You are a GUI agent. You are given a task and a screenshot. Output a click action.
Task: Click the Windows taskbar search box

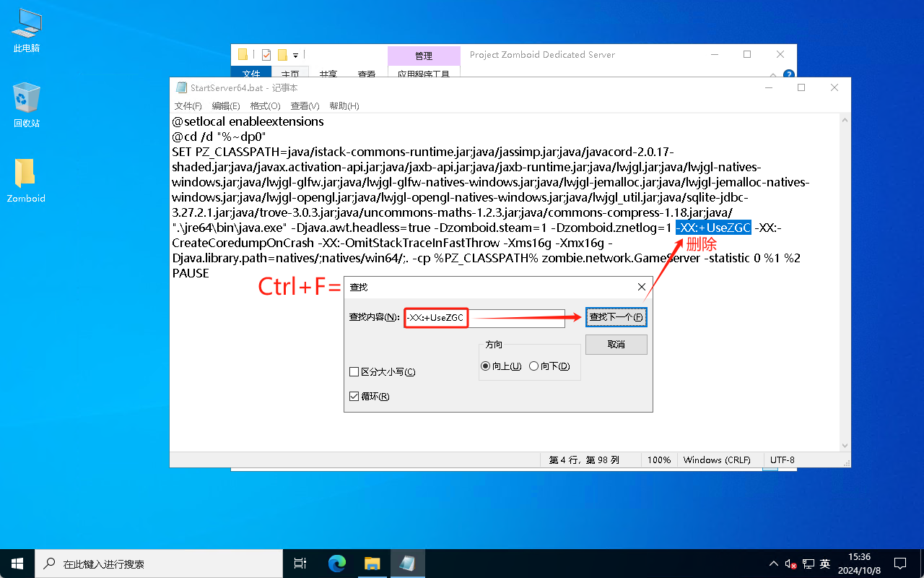tap(158, 564)
